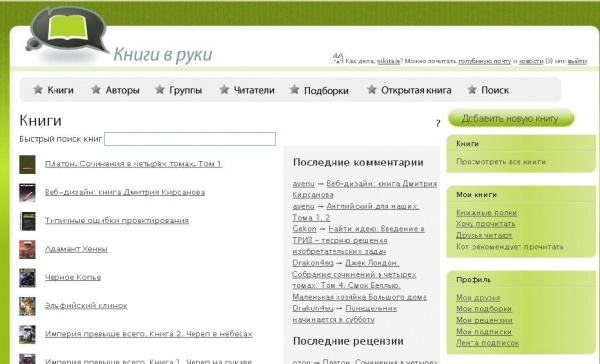Click the Книги в руки book logo

coord(67,30)
